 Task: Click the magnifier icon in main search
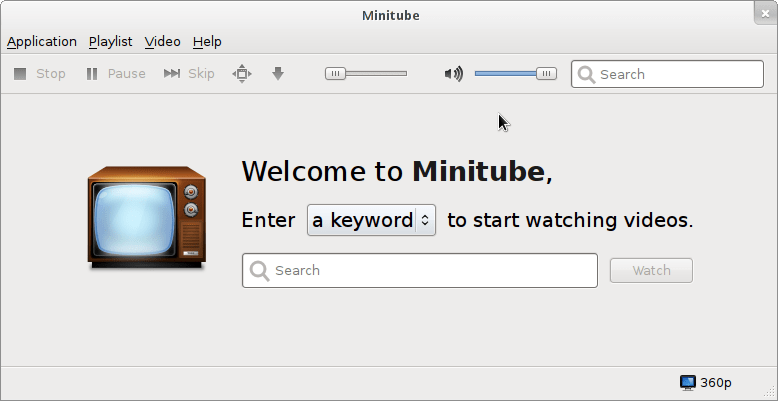tap(259, 271)
